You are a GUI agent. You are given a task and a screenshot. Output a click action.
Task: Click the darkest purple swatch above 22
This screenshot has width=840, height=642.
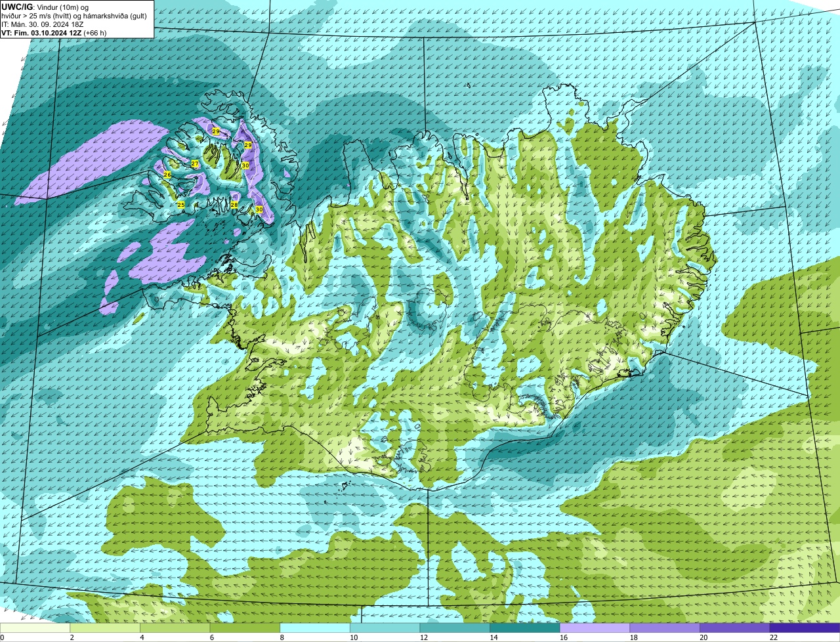pyautogui.click(x=805, y=628)
